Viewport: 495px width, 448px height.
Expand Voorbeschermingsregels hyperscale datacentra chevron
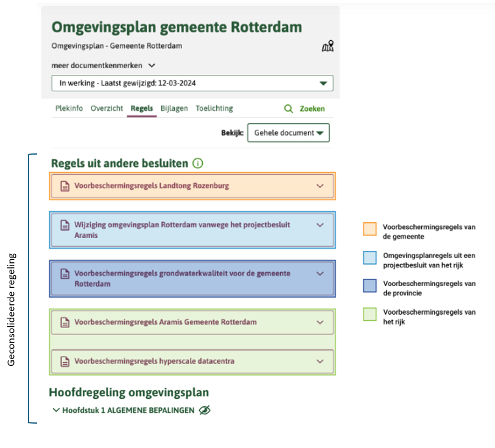pos(320,362)
